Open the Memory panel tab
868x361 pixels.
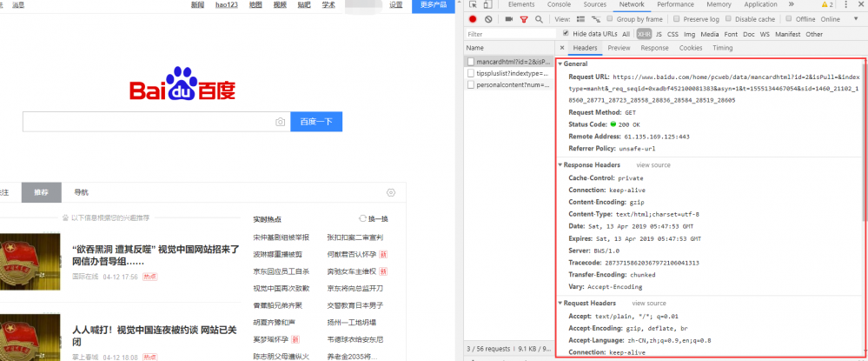(x=719, y=4)
